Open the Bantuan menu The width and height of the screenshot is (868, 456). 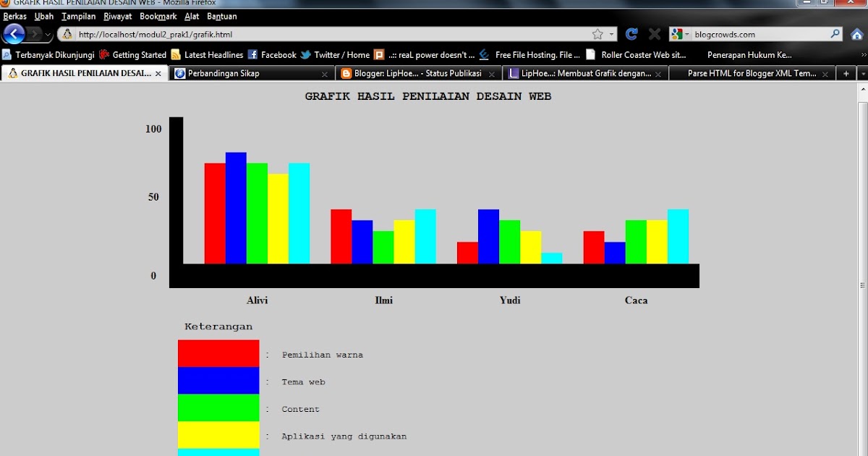point(221,16)
